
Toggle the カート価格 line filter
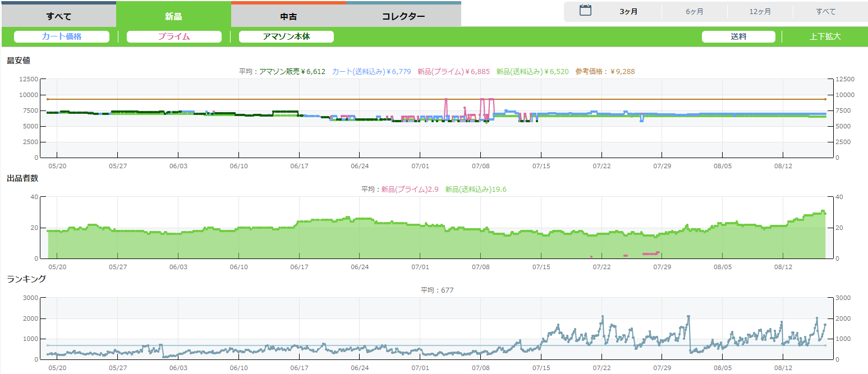(x=62, y=36)
